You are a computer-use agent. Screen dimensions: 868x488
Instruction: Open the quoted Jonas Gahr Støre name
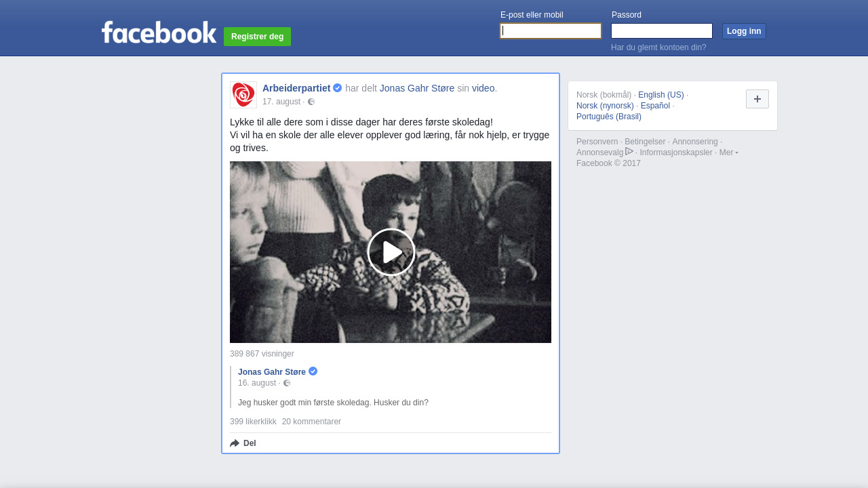point(272,372)
